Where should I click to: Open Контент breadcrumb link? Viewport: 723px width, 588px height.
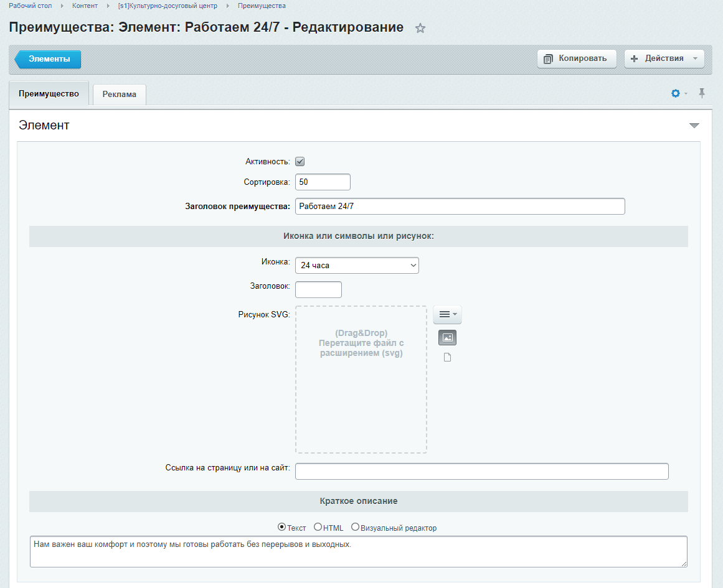click(85, 6)
